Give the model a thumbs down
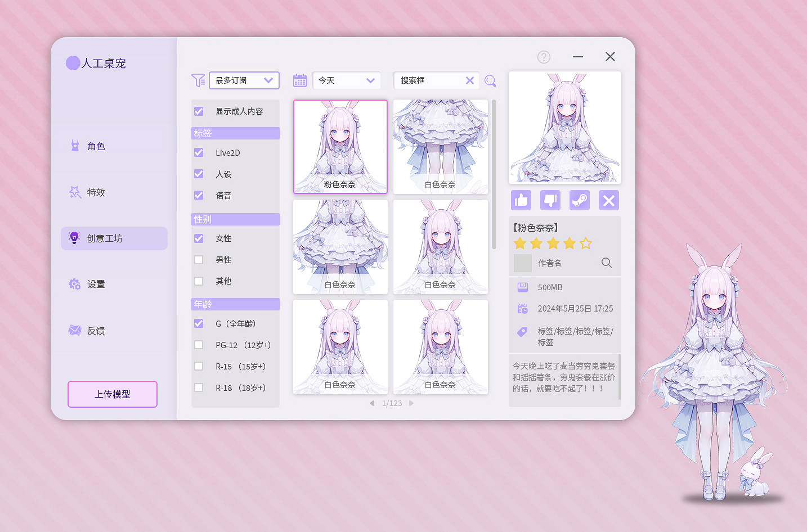This screenshot has width=807, height=532. point(550,200)
